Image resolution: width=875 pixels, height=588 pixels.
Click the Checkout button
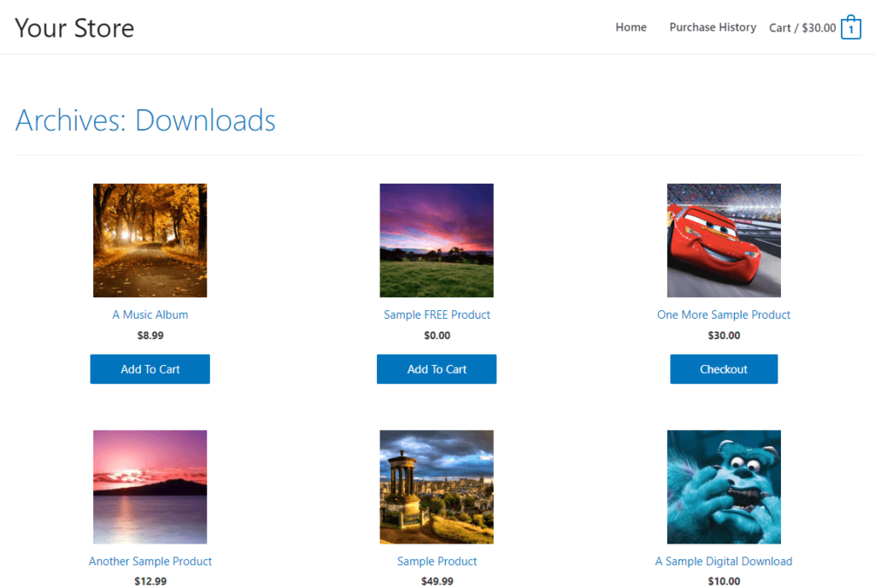(x=723, y=368)
